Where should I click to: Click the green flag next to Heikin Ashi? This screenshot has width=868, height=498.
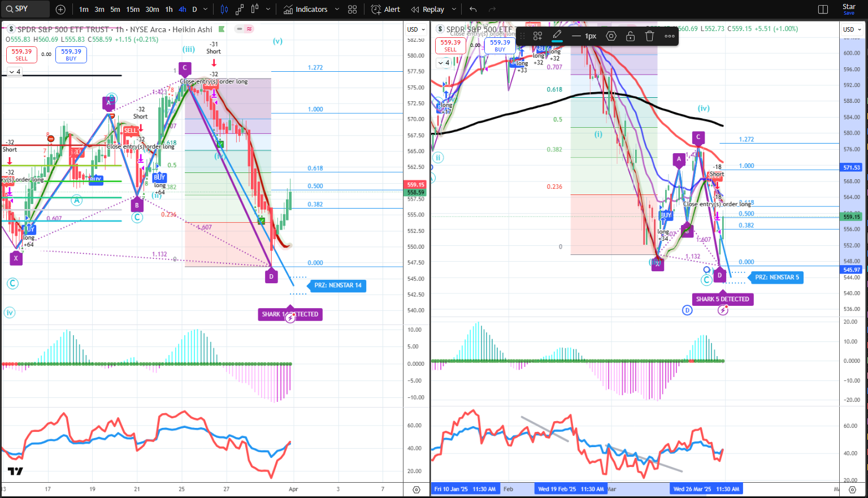[x=222, y=29]
